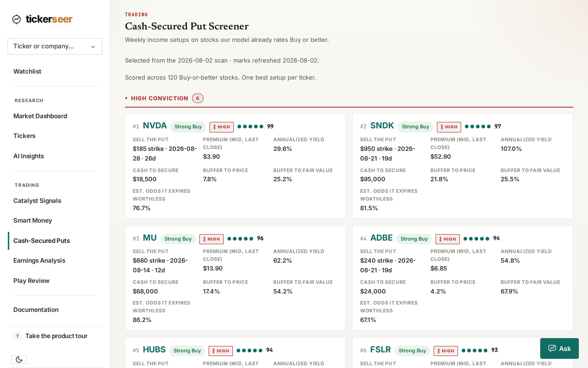Click ADBE premium $6.85
Screen dimensions: 588x368
438,268
